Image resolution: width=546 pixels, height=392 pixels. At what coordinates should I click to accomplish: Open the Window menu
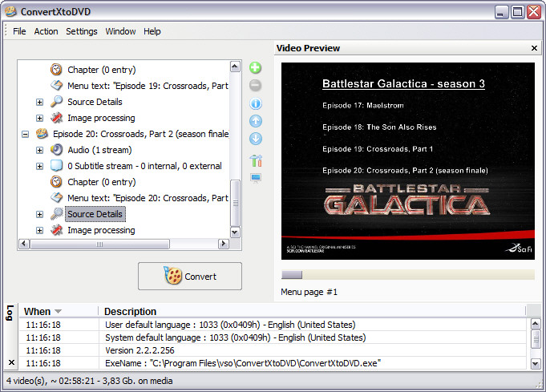pyautogui.click(x=120, y=31)
